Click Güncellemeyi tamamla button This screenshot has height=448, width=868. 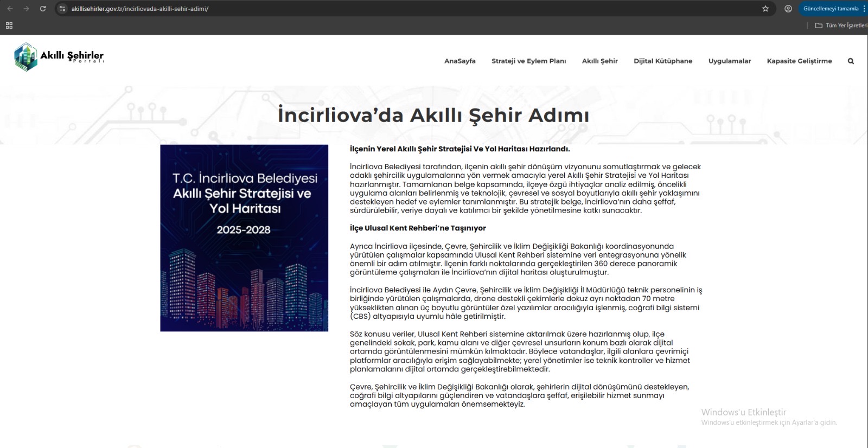click(x=831, y=9)
